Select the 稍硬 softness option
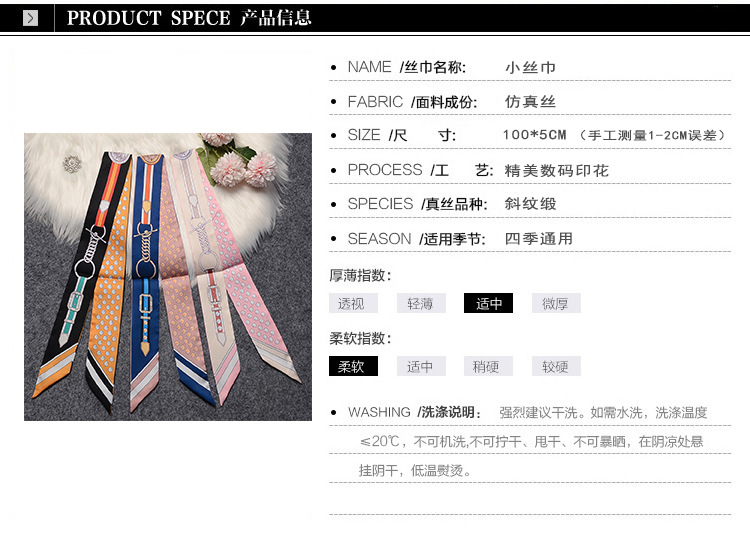 pyautogui.click(x=488, y=366)
